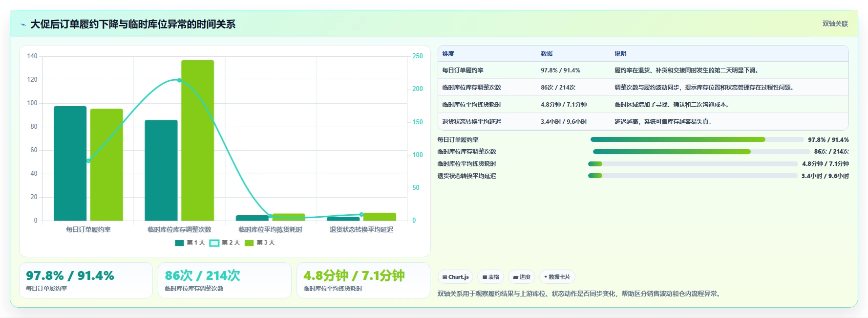Image resolution: width=868 pixels, height=318 pixels.
Task: Click x-axis label 临时库位库存调整次数
Action: pyautogui.click(x=179, y=229)
